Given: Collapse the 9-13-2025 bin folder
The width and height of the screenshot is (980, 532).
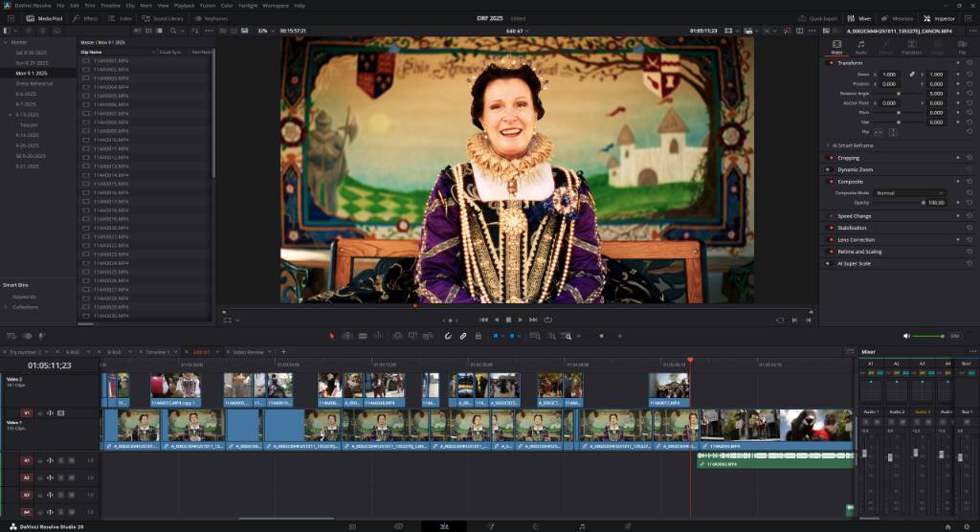Looking at the screenshot, I should pos(10,115).
